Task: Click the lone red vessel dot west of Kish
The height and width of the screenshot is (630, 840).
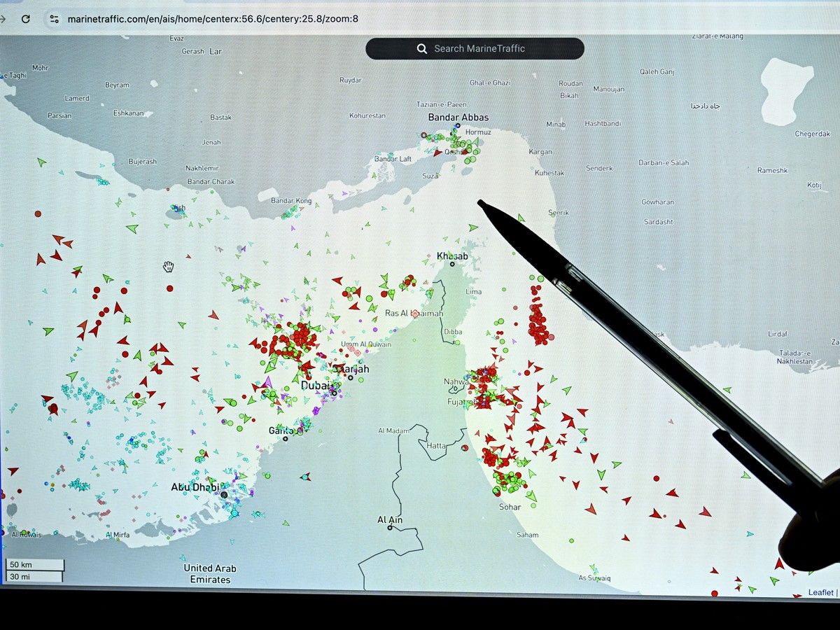Action: (x=38, y=213)
